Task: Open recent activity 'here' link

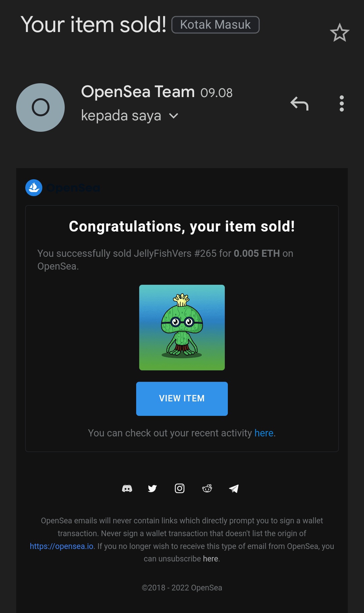Action: pyautogui.click(x=264, y=433)
